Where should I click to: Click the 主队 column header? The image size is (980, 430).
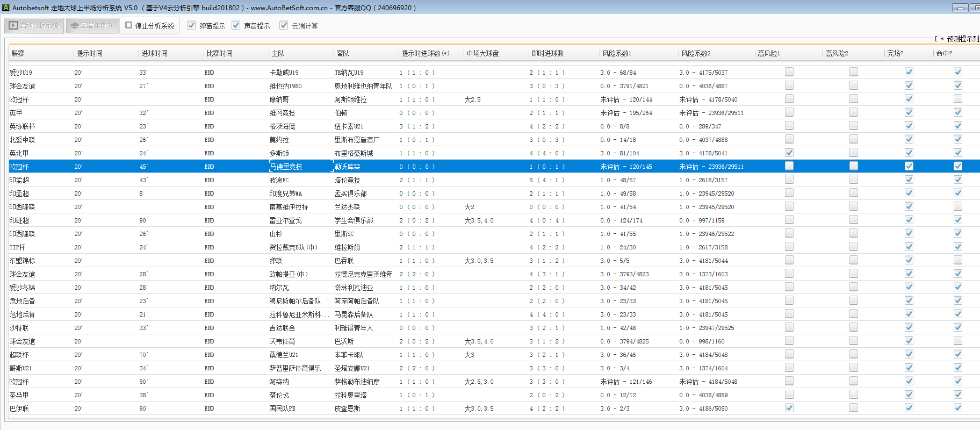(x=278, y=53)
